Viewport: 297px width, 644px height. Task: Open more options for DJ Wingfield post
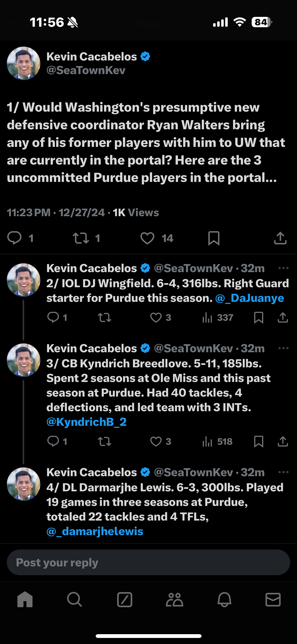click(283, 268)
